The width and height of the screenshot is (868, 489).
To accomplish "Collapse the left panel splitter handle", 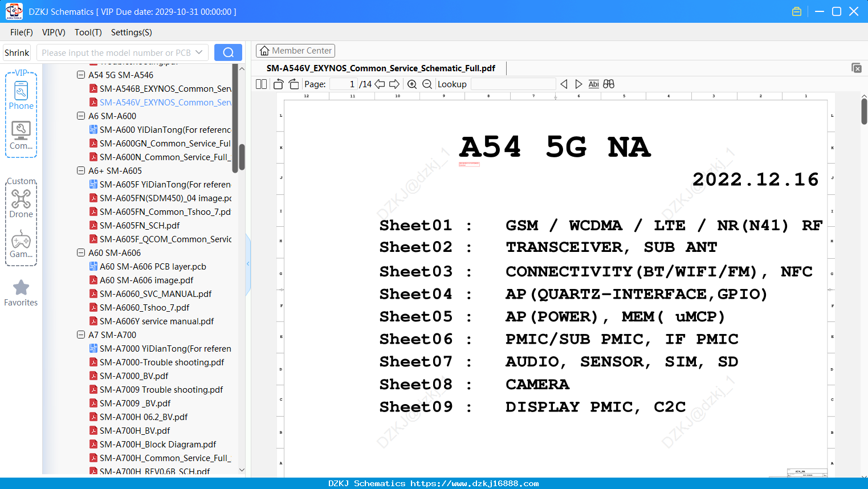I will pos(248,263).
